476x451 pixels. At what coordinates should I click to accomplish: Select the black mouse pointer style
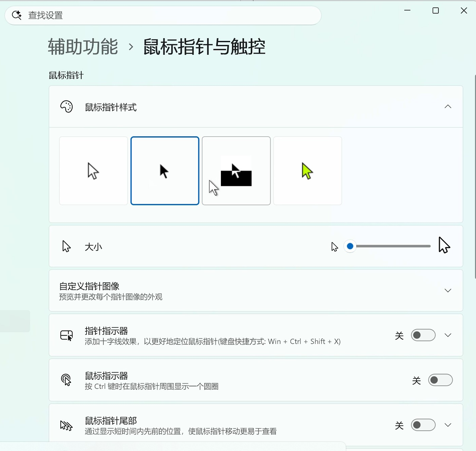(x=165, y=171)
